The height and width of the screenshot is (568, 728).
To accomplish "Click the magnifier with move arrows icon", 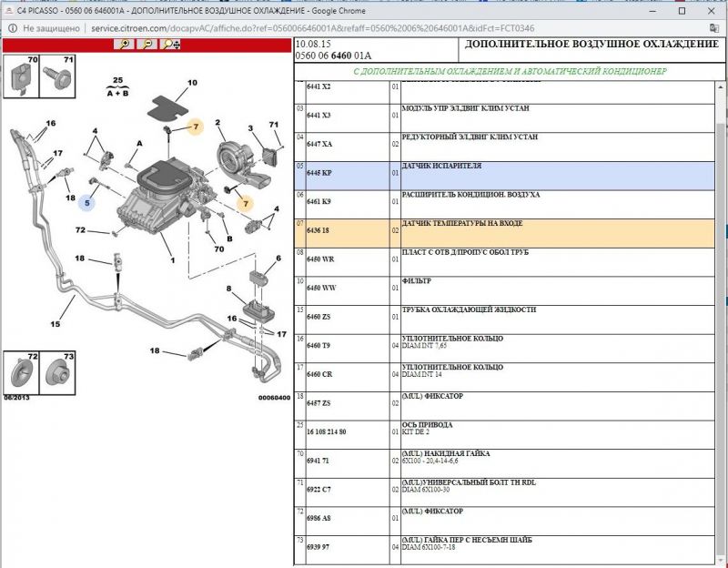I will pyautogui.click(x=169, y=44).
